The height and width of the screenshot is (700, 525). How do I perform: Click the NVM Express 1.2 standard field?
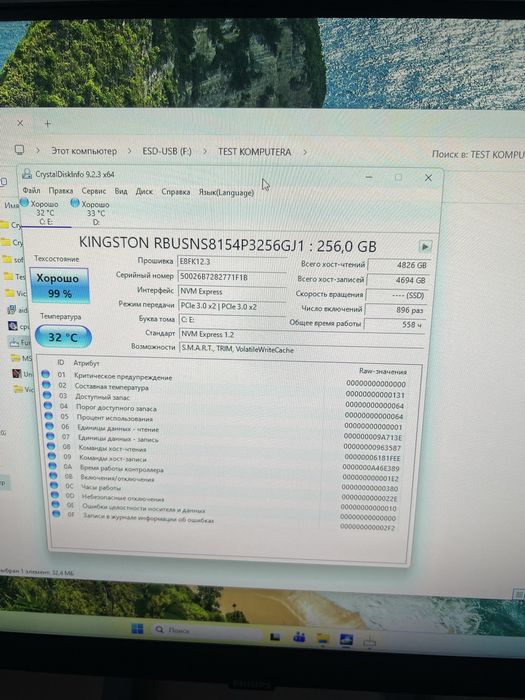(x=301, y=334)
